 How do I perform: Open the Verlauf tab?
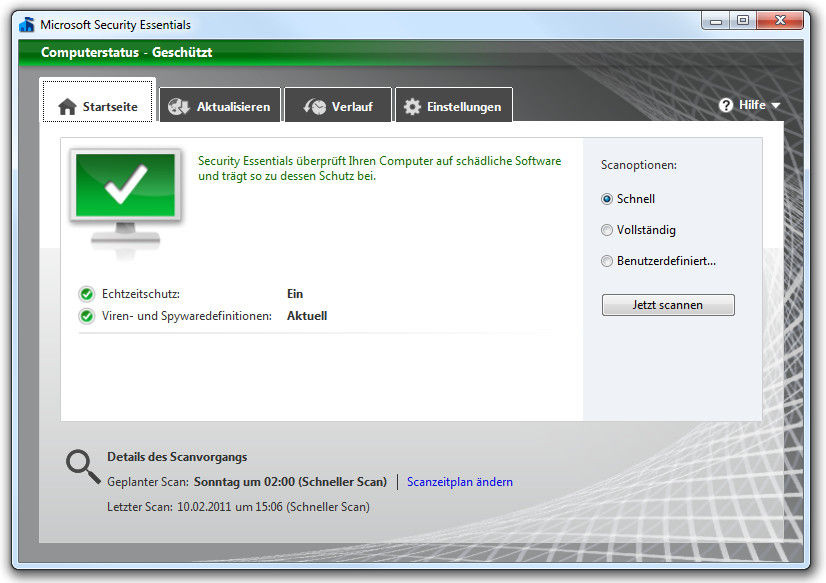[x=338, y=105]
